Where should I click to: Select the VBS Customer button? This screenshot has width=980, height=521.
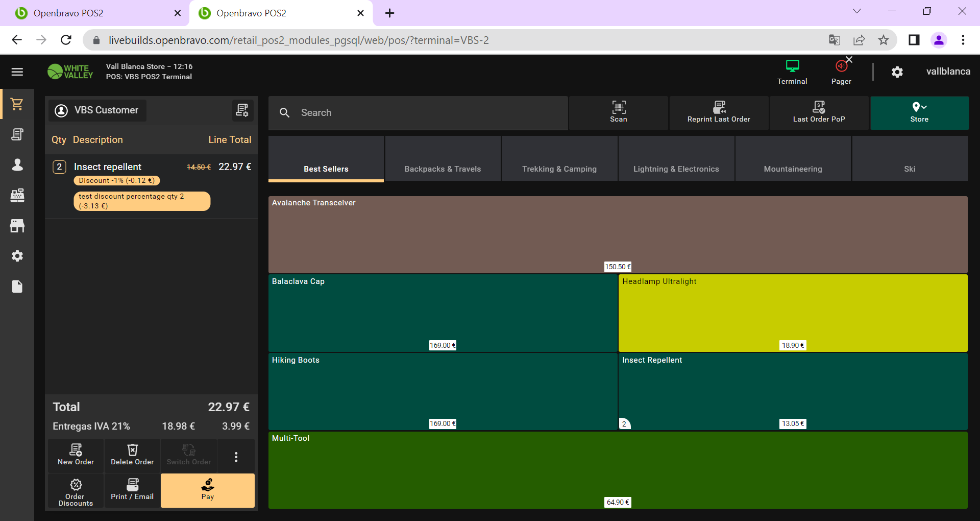[x=97, y=110]
